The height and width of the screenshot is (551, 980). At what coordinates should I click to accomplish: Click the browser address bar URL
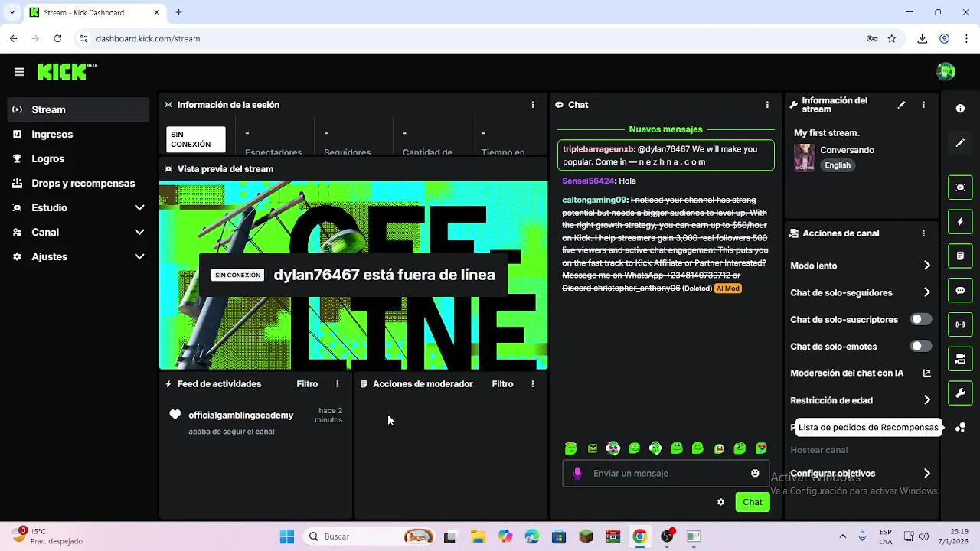coord(148,38)
